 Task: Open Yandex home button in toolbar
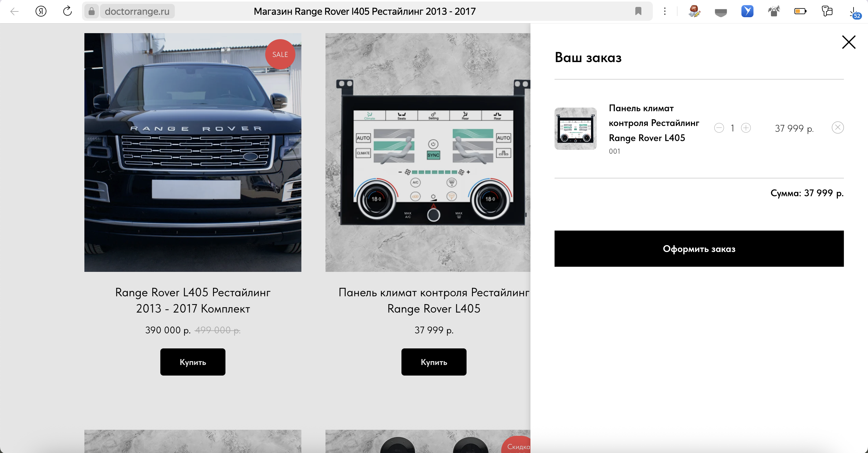tap(41, 11)
